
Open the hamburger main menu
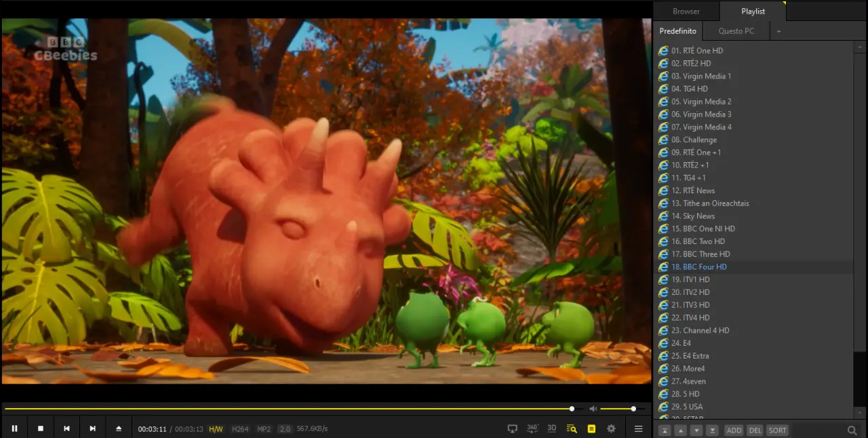point(638,429)
